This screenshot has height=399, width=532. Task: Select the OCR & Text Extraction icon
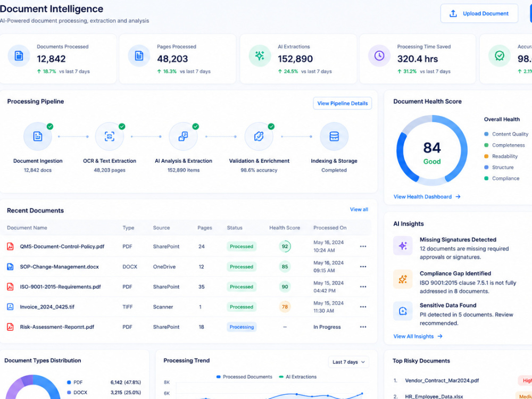click(109, 136)
